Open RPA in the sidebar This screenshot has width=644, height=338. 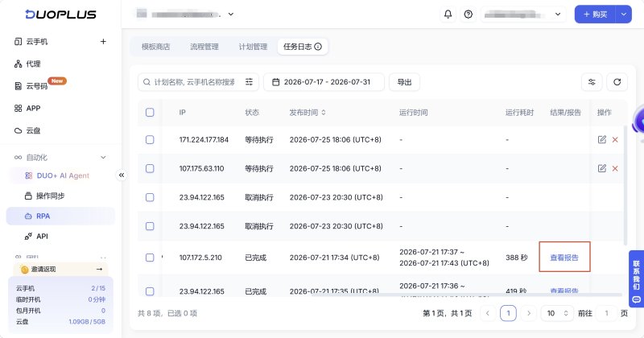[60, 216]
